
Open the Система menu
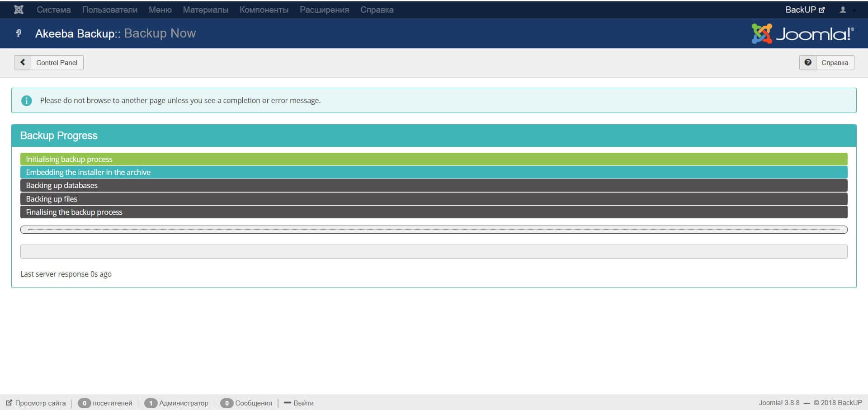click(53, 9)
